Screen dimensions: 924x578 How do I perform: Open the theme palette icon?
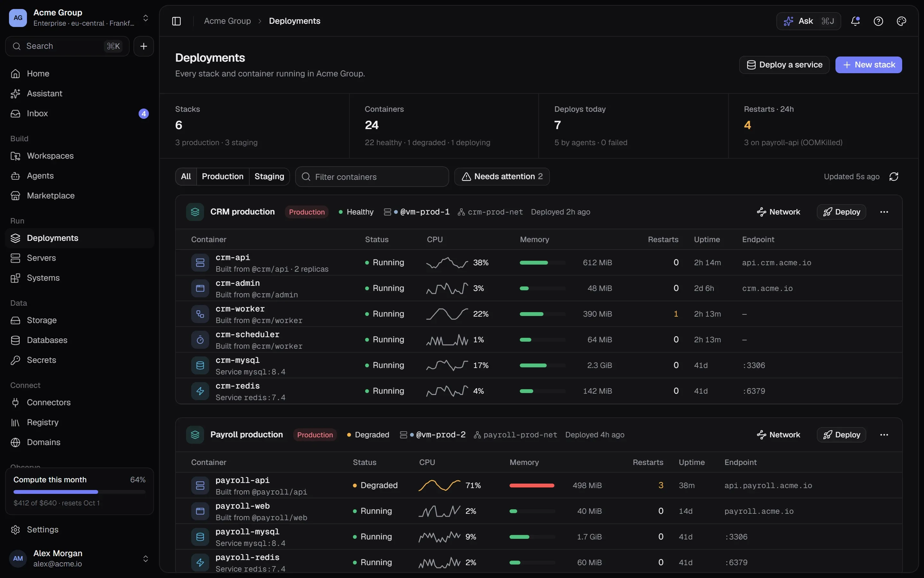901,21
